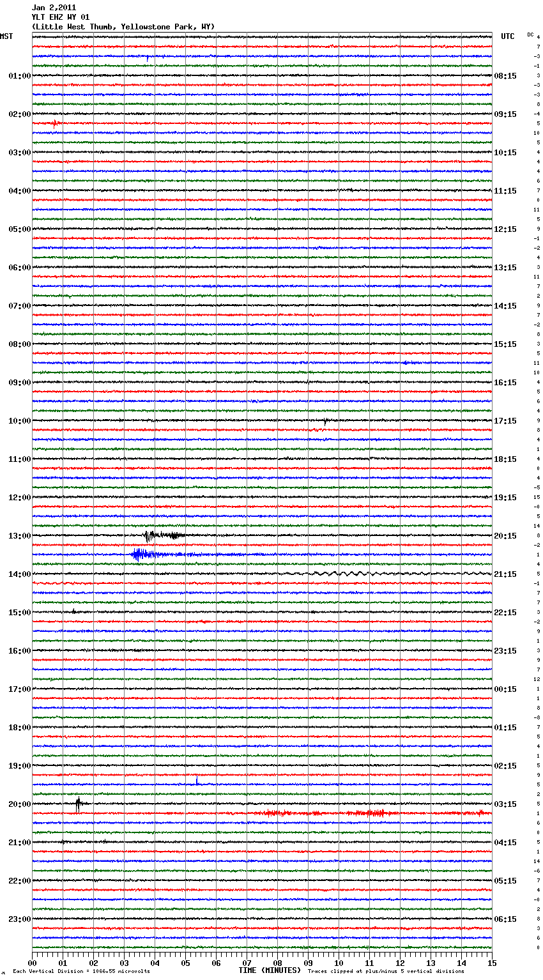Select the 06:00 MST time label
543x980 pixels.
pos(20,268)
